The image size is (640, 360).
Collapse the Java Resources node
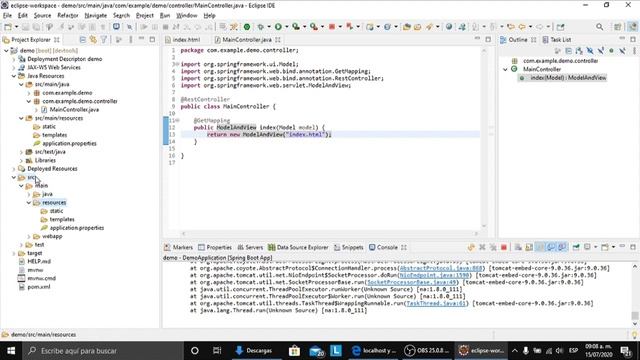[13, 76]
